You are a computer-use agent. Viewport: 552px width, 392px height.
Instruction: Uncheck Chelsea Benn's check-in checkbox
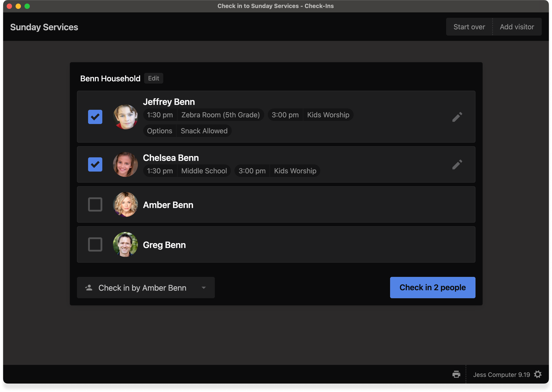point(95,164)
